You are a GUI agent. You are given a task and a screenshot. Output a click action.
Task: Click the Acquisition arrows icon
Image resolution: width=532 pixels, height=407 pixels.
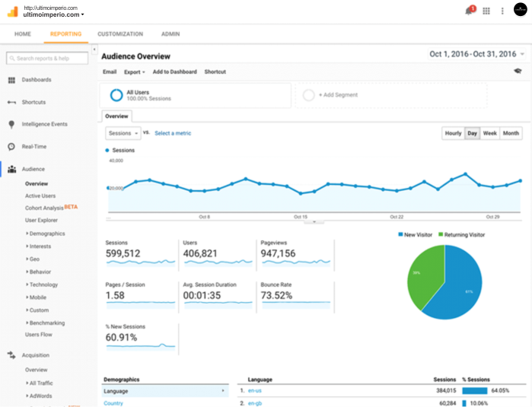(x=11, y=355)
